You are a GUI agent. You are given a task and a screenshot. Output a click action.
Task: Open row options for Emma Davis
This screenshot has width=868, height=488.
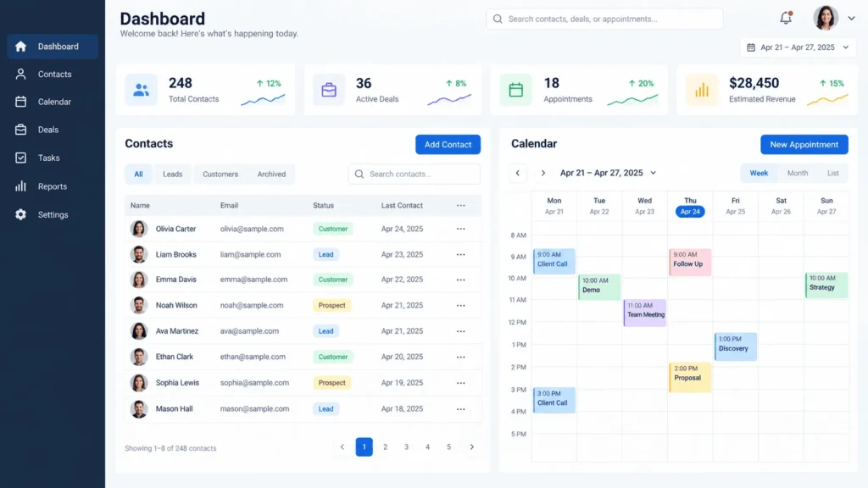[460, 280]
